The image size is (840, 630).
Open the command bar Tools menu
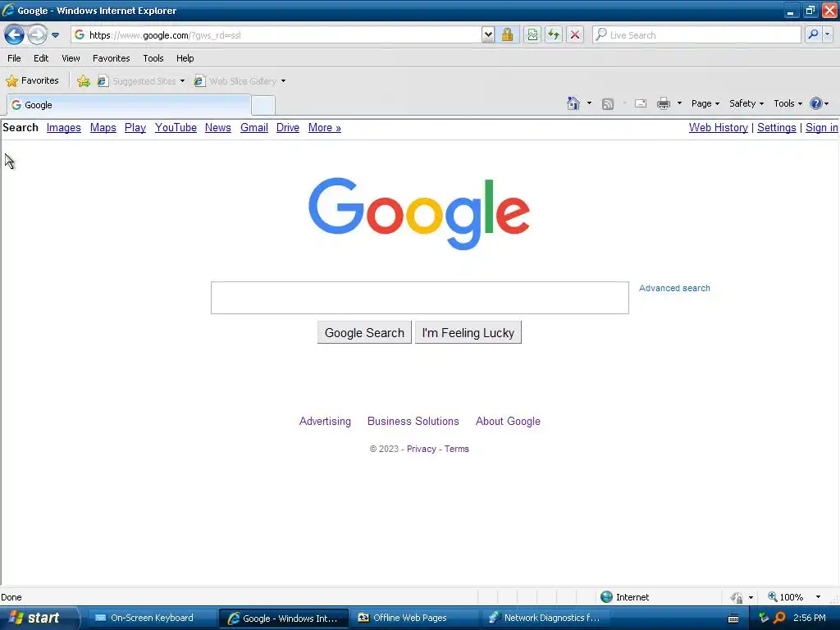[788, 103]
